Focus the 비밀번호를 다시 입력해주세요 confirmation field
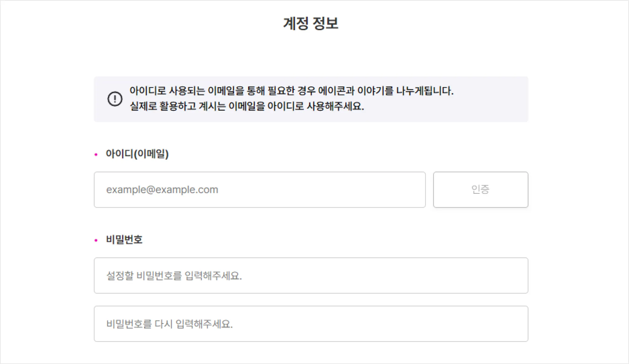 point(311,324)
